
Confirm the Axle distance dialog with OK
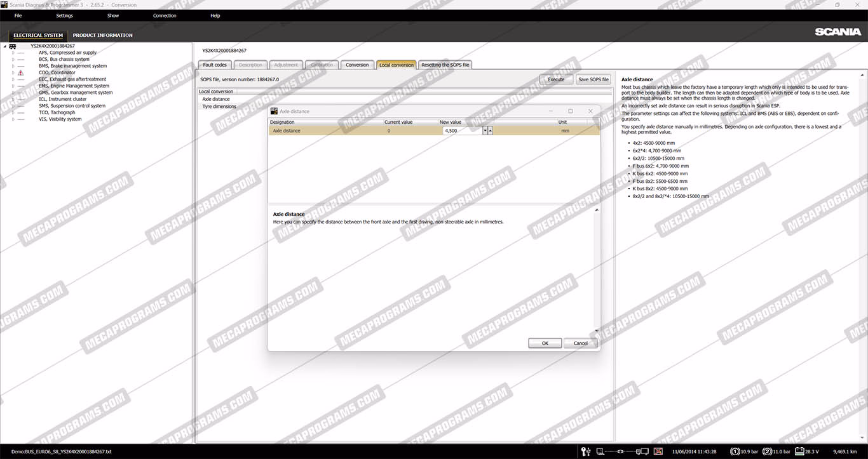545,343
